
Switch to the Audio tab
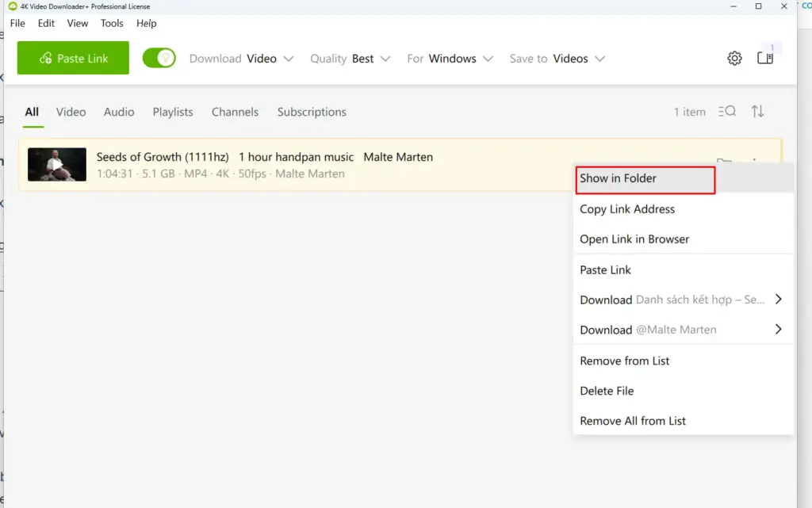tap(119, 112)
